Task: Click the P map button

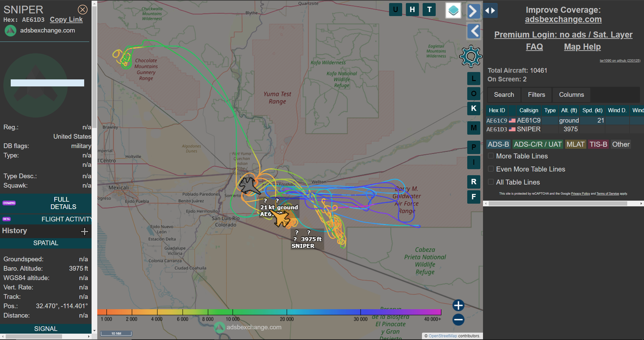Action: pos(474,147)
